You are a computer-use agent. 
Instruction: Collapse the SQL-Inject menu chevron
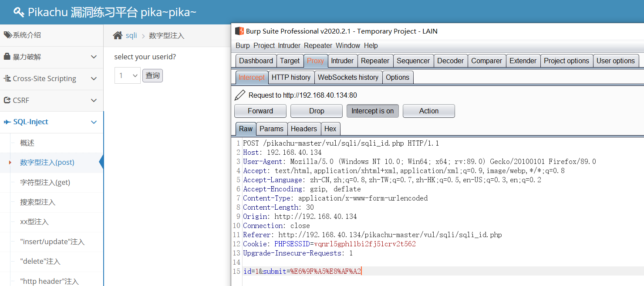[94, 122]
